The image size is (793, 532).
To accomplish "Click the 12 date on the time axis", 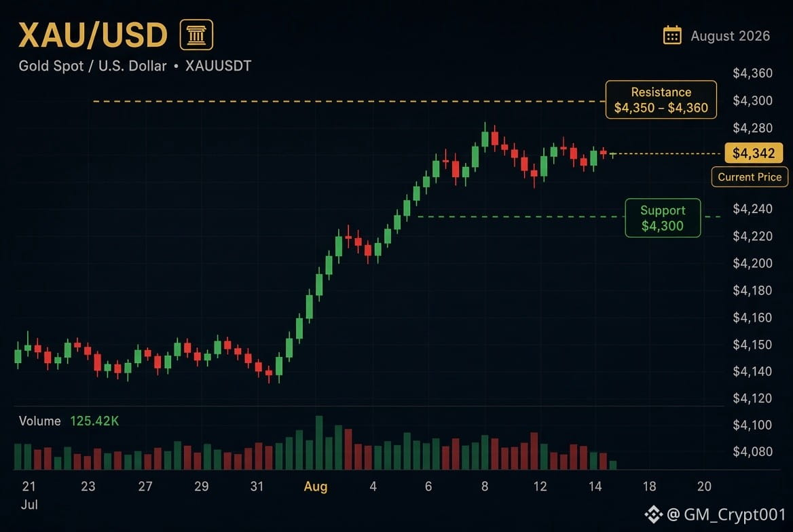I will [540, 487].
